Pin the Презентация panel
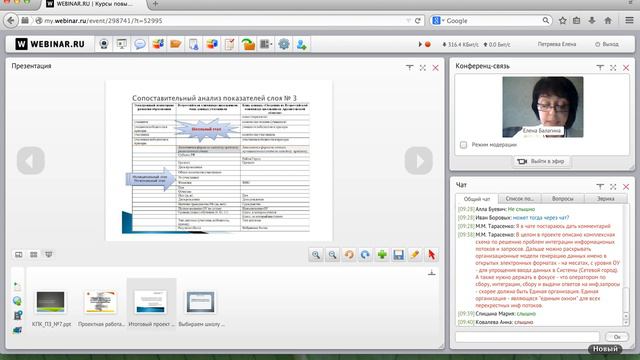The width and height of the screenshot is (640, 360). click(409, 68)
